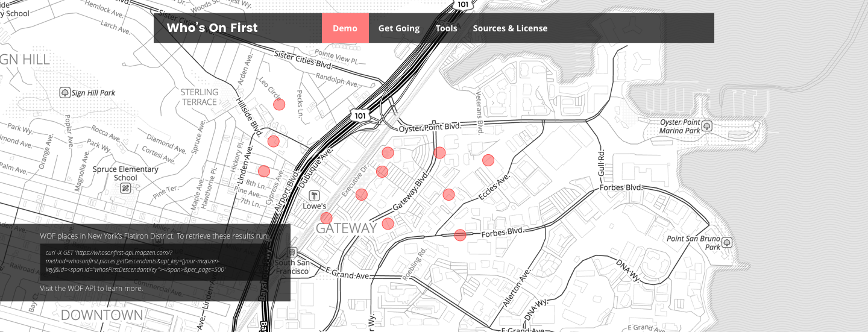Click the South San Francisco station icon

tap(292, 252)
